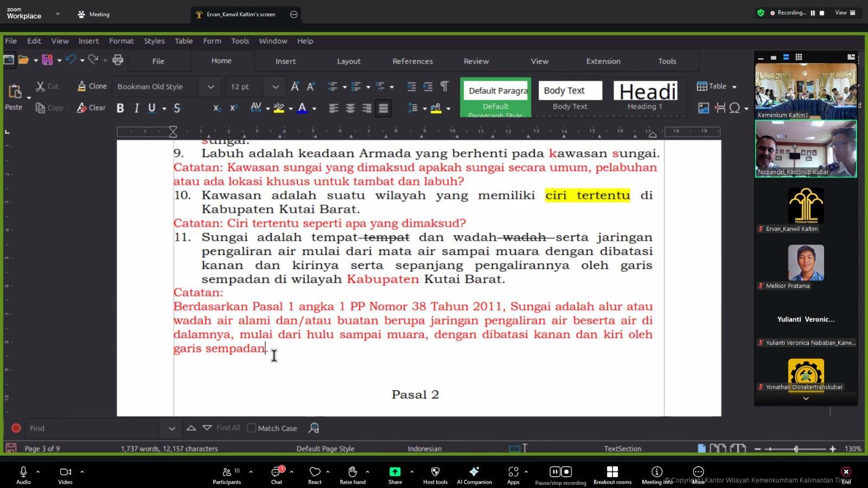Open the Styles menu
Screen dimensions: 868x488
click(x=154, y=41)
